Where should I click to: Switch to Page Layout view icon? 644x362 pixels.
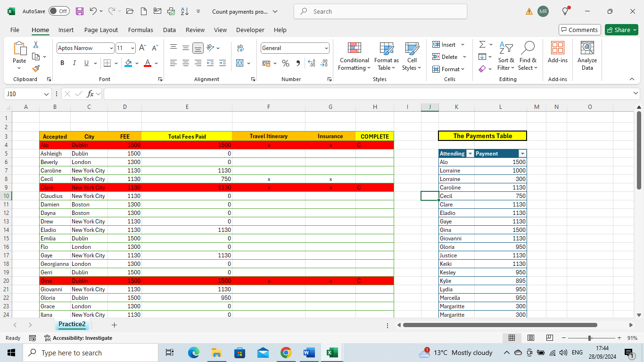[x=530, y=338]
